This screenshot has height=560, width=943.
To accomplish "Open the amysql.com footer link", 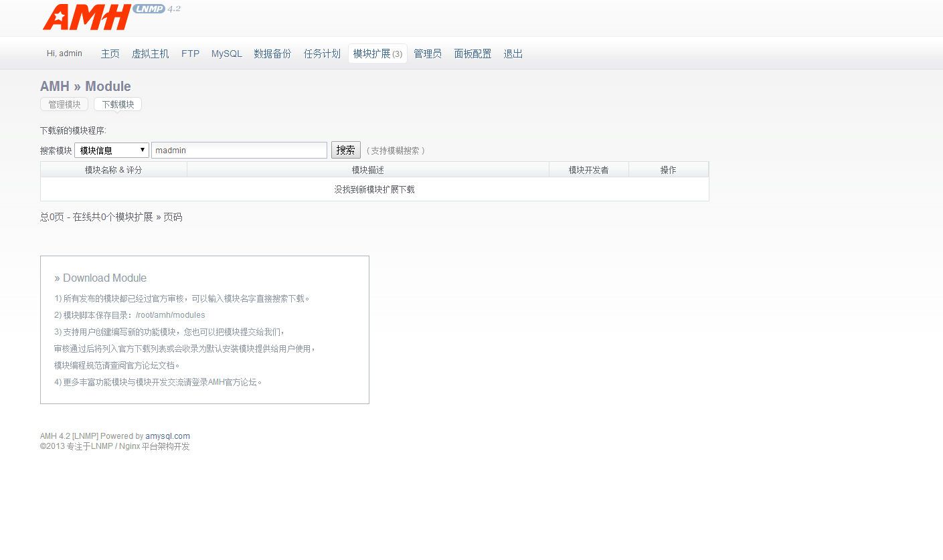I will (x=167, y=436).
